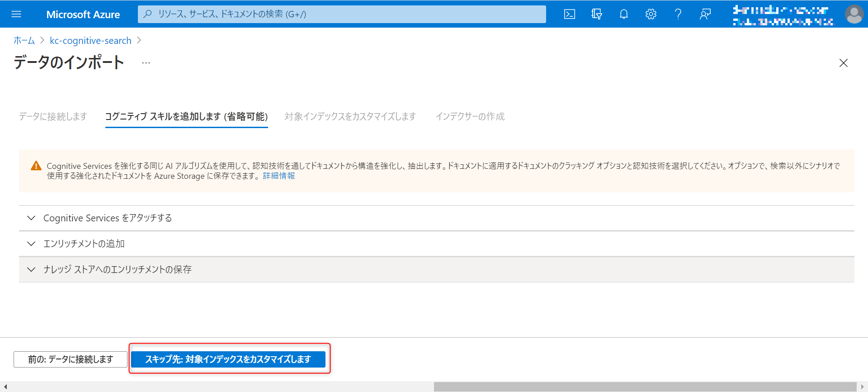Expand ナレッジ ストアへのエンリッチメントの保存 section
The height and width of the screenshot is (392, 868).
[437, 270]
